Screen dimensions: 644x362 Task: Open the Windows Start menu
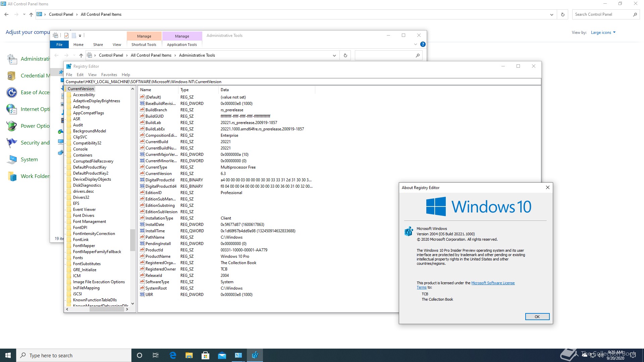pos(8,355)
